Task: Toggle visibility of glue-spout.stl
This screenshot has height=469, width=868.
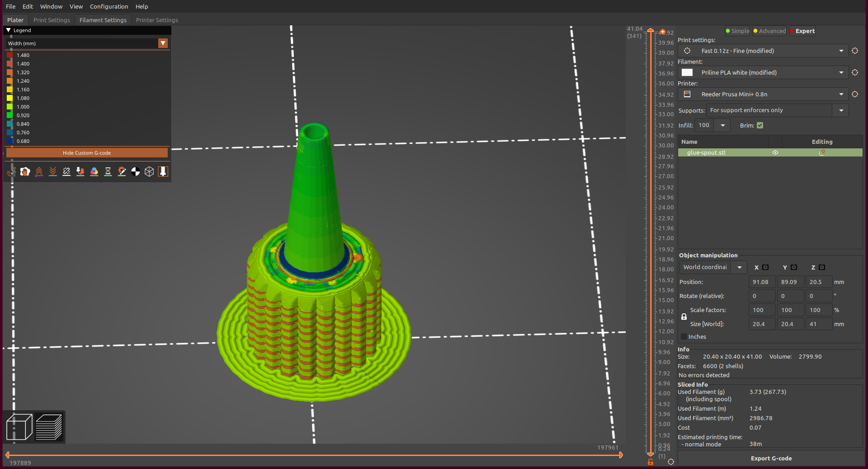Action: 775,152
